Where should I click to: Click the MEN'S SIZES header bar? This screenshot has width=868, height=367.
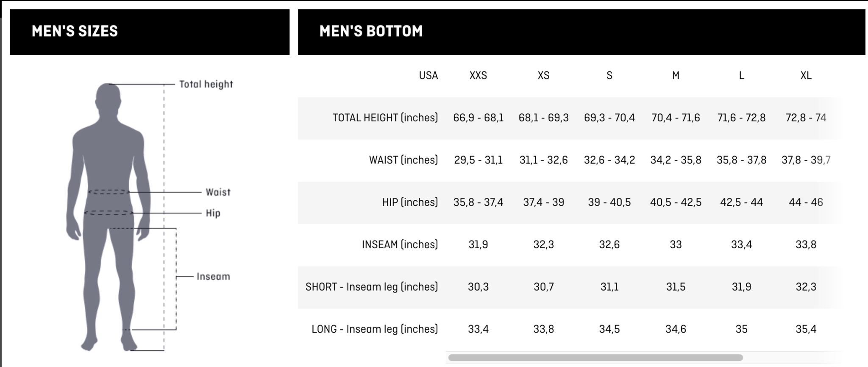tap(150, 32)
